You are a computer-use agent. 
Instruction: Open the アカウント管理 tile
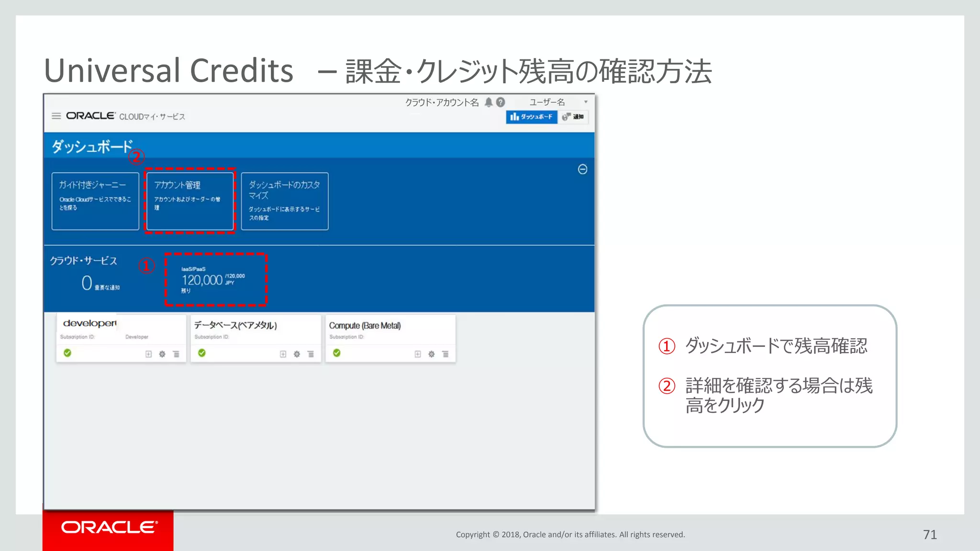coord(190,201)
